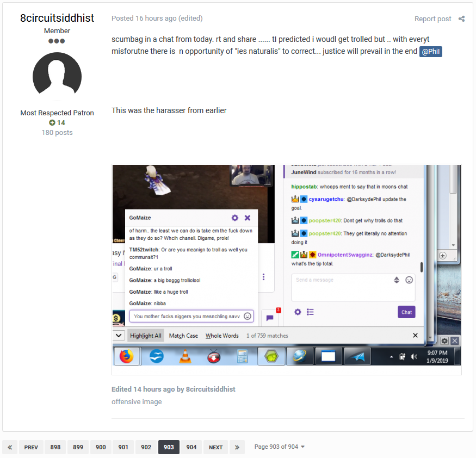Click the green reputation plus icon

pyautogui.click(x=52, y=122)
